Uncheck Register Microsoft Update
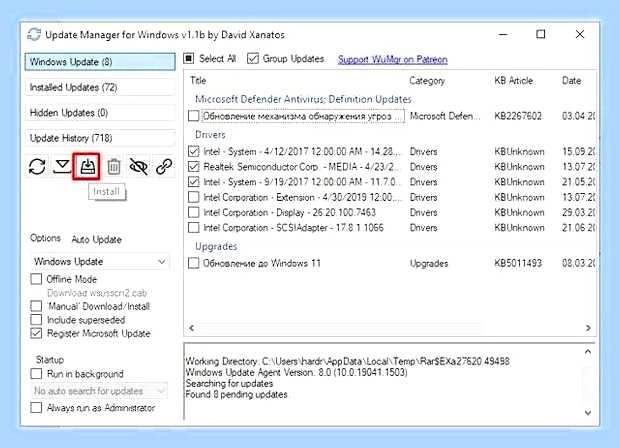620x448 pixels. point(36,333)
